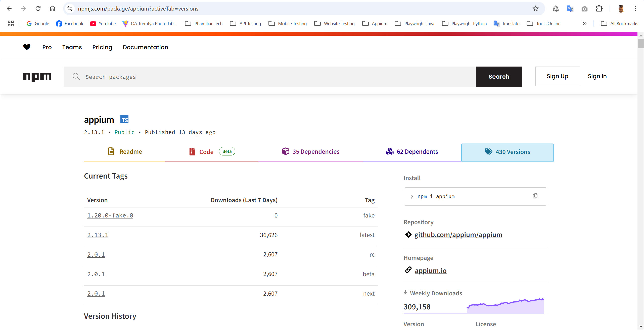This screenshot has width=644, height=330.
Task: Open the appium.io homepage link
Action: (x=430, y=271)
